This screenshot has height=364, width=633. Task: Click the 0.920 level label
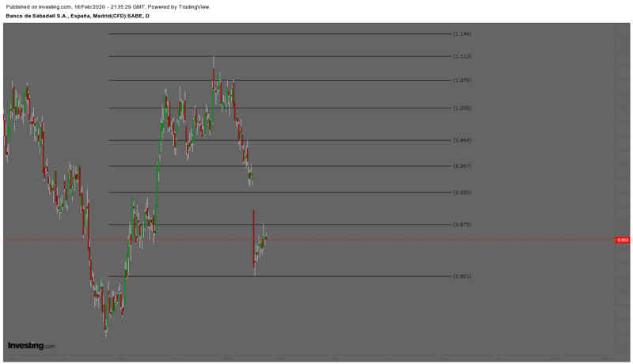click(x=462, y=192)
